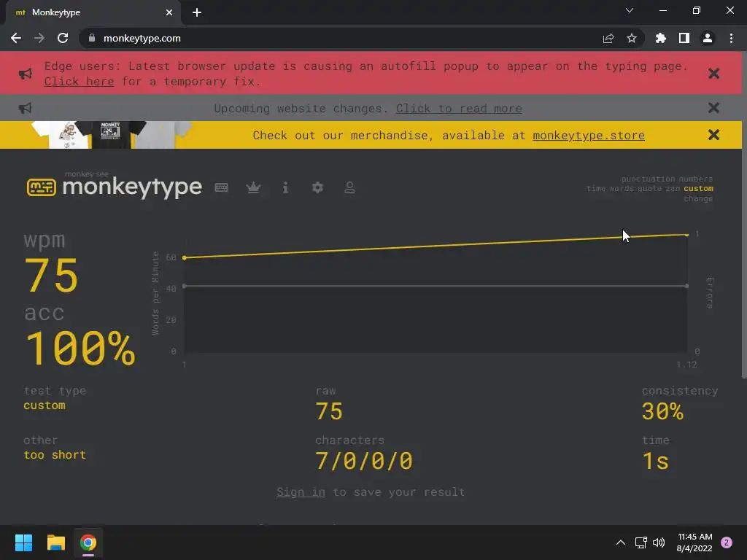Dismiss the upcoming website changes banner
Viewport: 747px width, 560px height.
pyautogui.click(x=713, y=108)
